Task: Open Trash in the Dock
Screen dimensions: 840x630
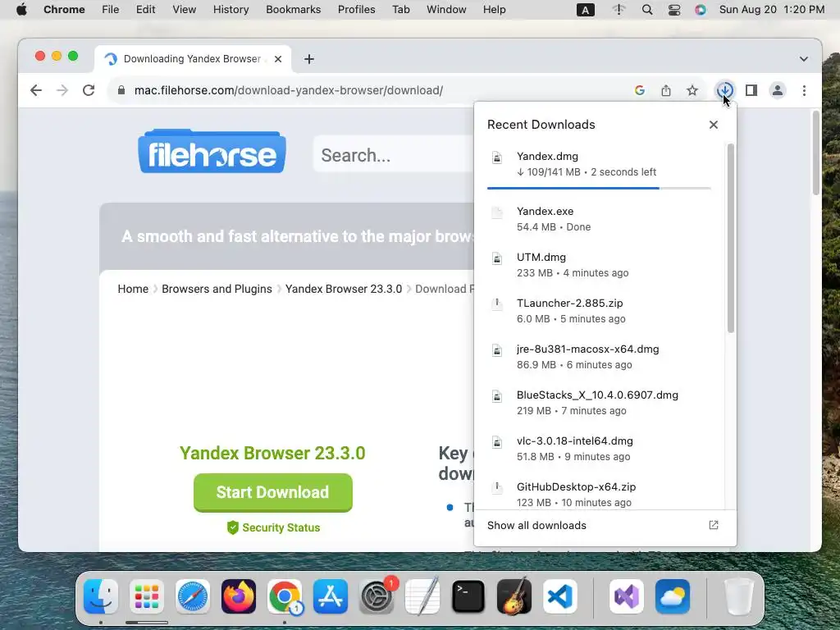Action: click(739, 596)
